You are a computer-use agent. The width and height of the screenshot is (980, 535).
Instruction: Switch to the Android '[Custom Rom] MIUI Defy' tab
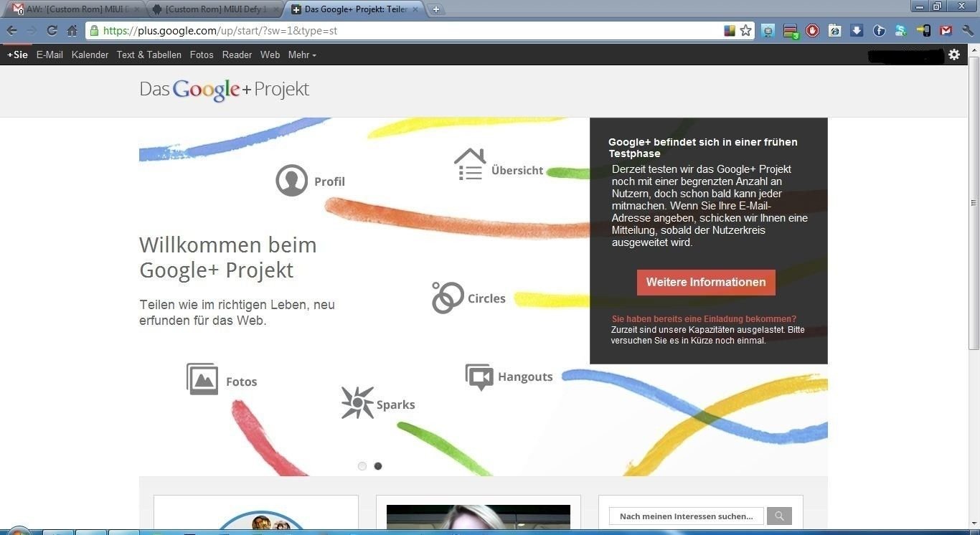coord(217,9)
